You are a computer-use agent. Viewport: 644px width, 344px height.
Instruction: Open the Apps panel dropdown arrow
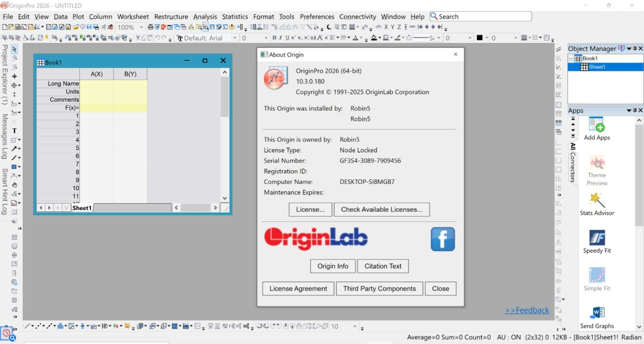pos(629,111)
